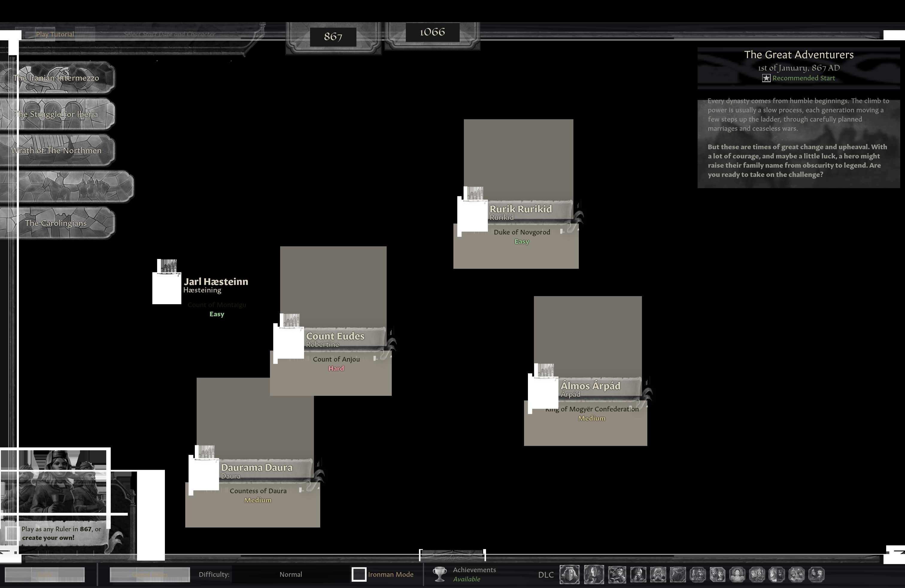Click the second DLC icon in the row
The width and height of the screenshot is (905, 588).
pyautogui.click(x=593, y=574)
